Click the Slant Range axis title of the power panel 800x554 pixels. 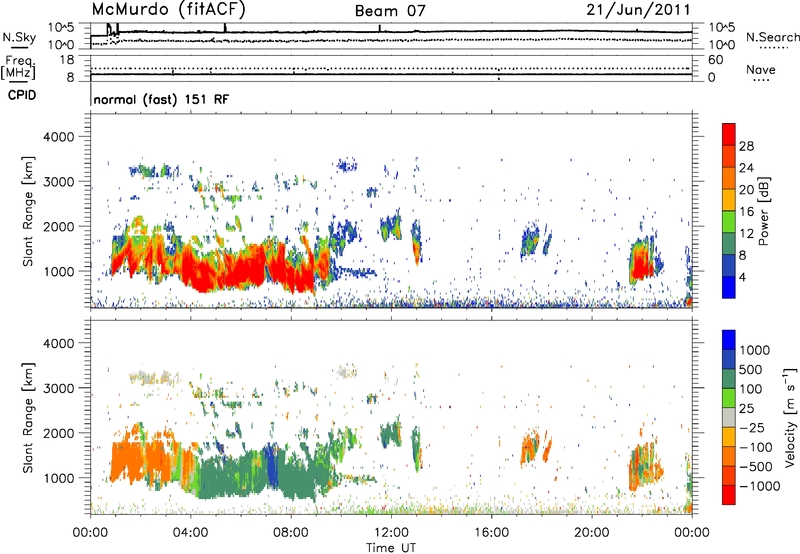point(28,211)
